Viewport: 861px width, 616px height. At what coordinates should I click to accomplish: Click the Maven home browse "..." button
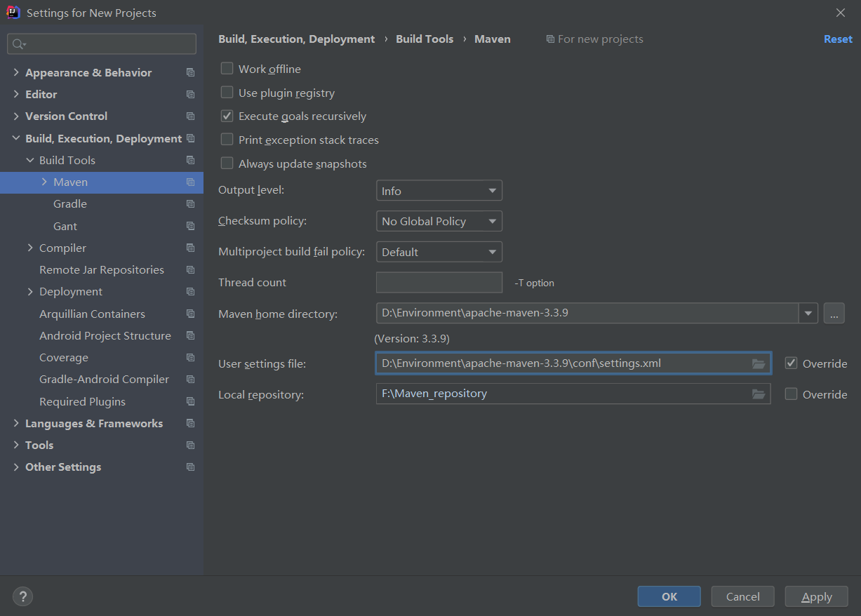834,313
